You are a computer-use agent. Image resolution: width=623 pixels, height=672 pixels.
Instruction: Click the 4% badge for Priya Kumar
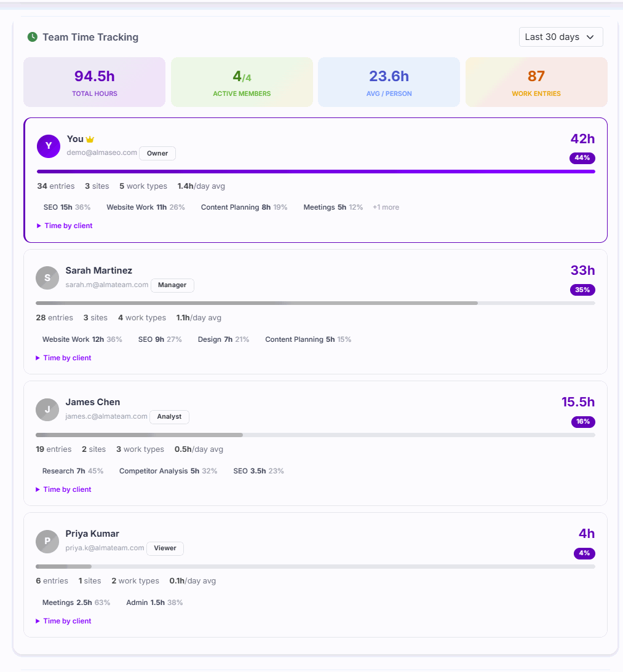coord(584,553)
